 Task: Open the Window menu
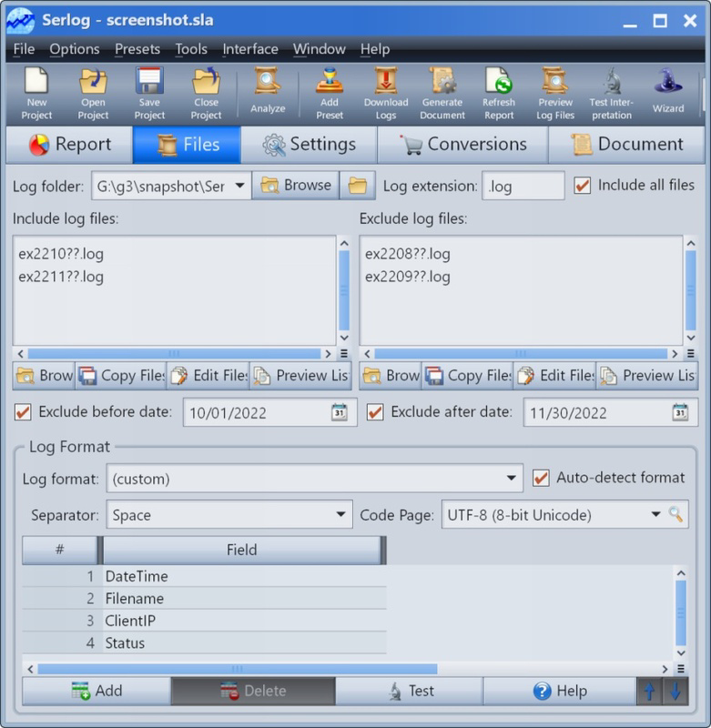pyautogui.click(x=319, y=49)
